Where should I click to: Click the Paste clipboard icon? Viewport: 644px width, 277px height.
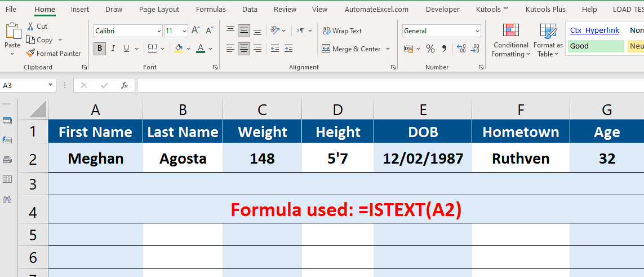click(13, 30)
